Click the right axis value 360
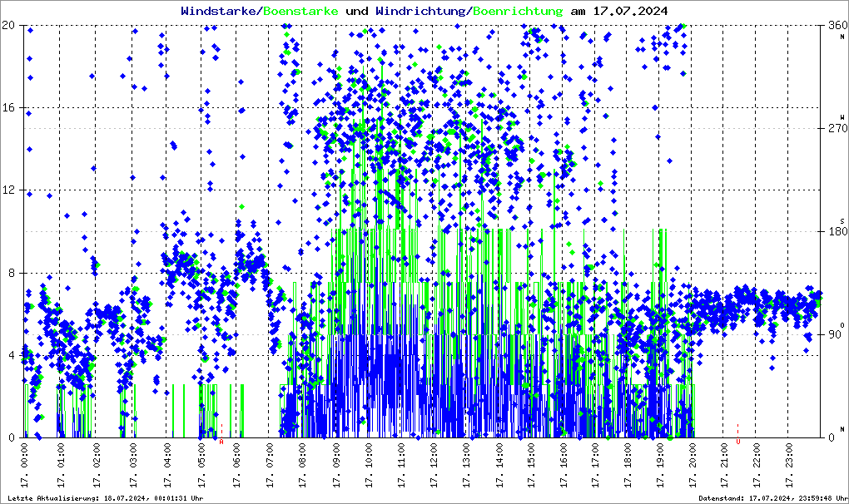 [x=838, y=25]
